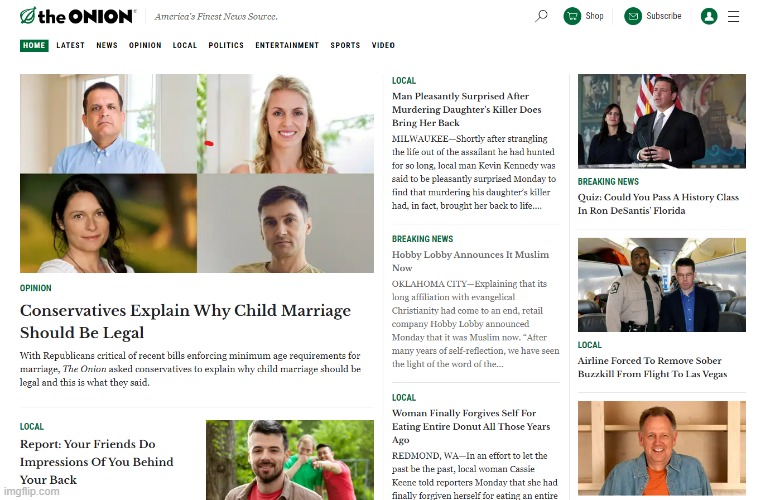Image resolution: width=780 pixels, height=500 pixels.
Task: Open Woman Finally Forgives Self donut article
Action: tap(471, 426)
